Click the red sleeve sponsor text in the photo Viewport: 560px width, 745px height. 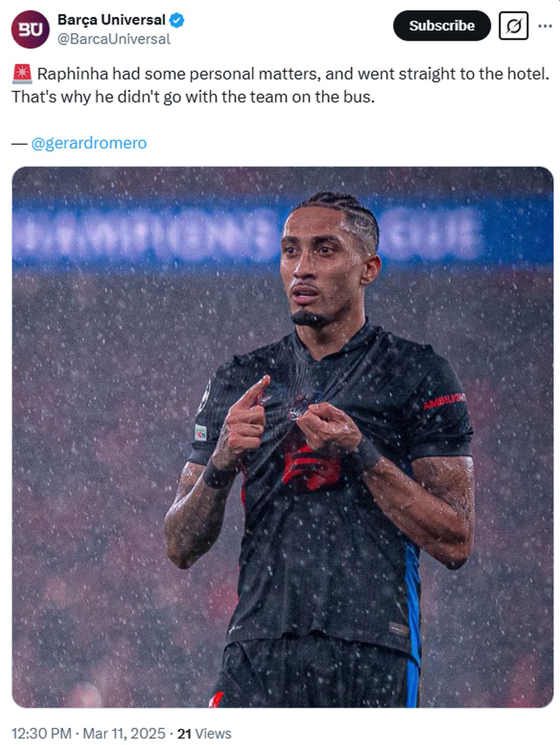[444, 401]
